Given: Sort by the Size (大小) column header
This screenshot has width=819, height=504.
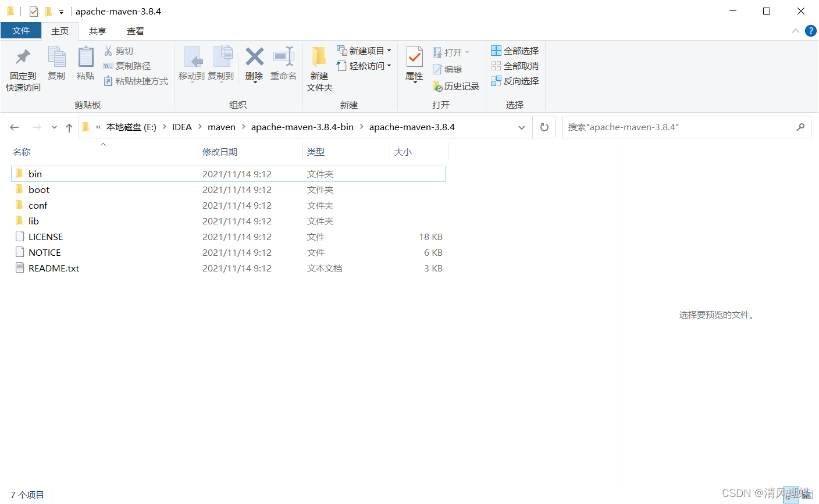Looking at the screenshot, I should coord(403,152).
